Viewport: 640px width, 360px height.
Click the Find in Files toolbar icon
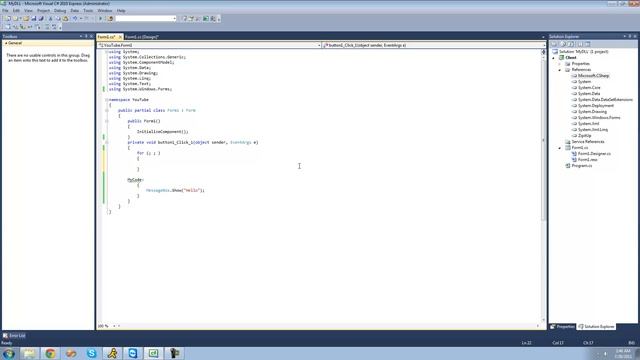point(110,18)
